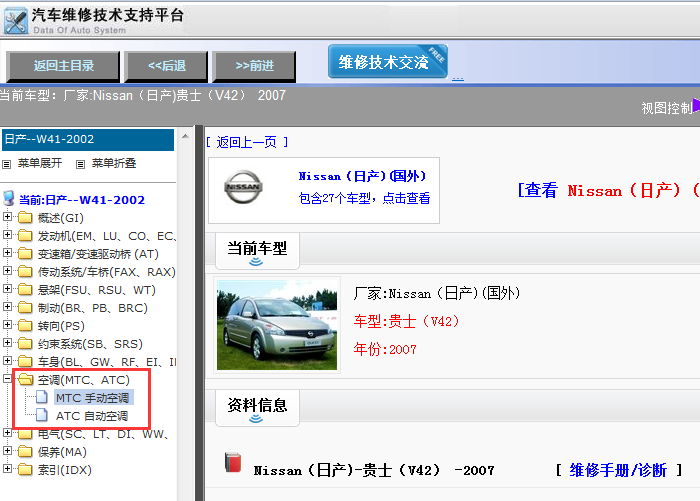The height and width of the screenshot is (501, 700).
Task: Select MTC 手动空调 tree item
Action: 92,398
